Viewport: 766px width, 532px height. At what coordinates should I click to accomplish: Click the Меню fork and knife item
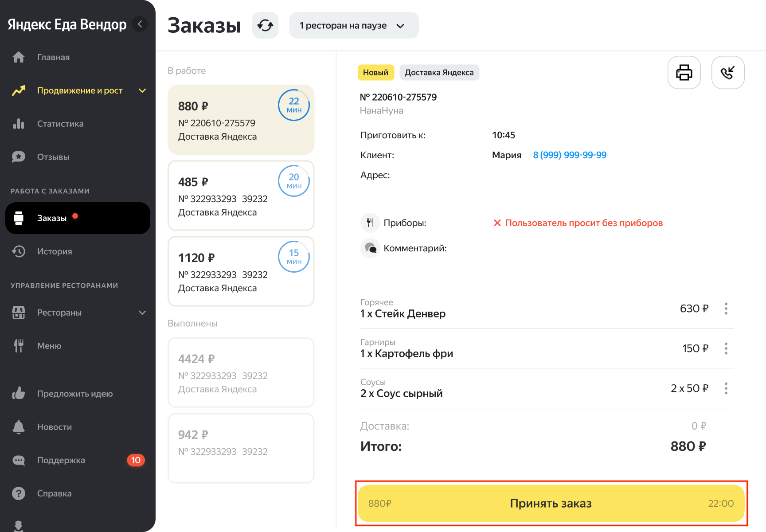pyautogui.click(x=49, y=346)
